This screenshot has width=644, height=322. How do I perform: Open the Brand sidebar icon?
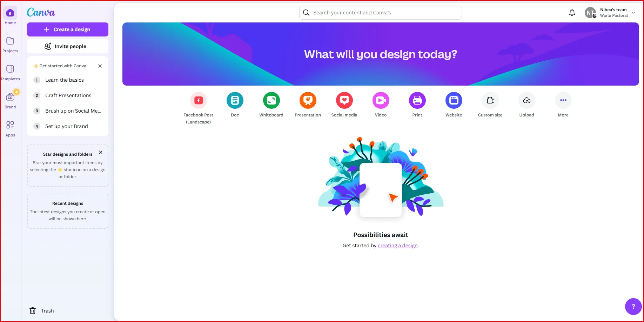point(10,97)
